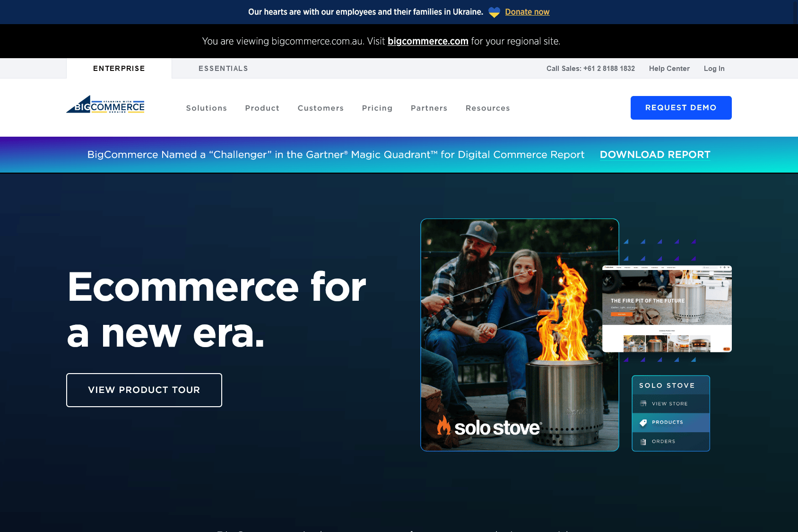Image resolution: width=798 pixels, height=532 pixels.
Task: Open the Resources menu
Action: pyautogui.click(x=487, y=108)
